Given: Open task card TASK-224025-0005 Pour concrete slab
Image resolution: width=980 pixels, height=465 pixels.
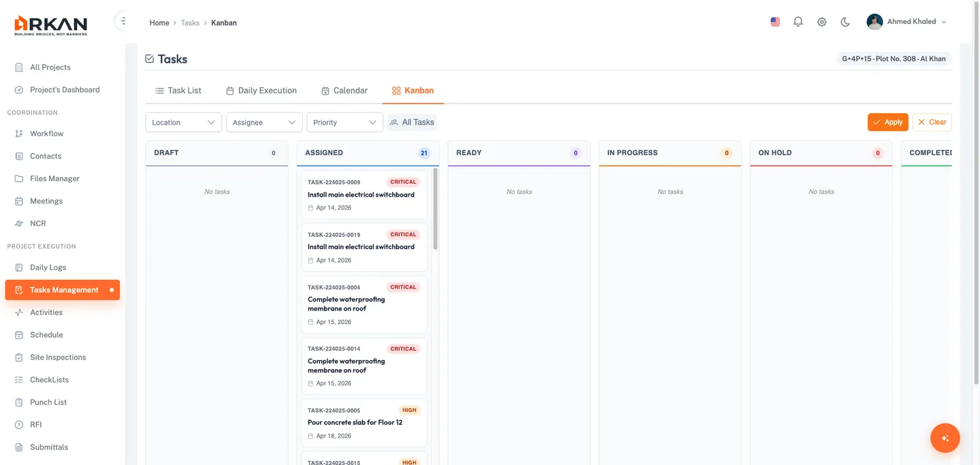Looking at the screenshot, I should tap(363, 422).
